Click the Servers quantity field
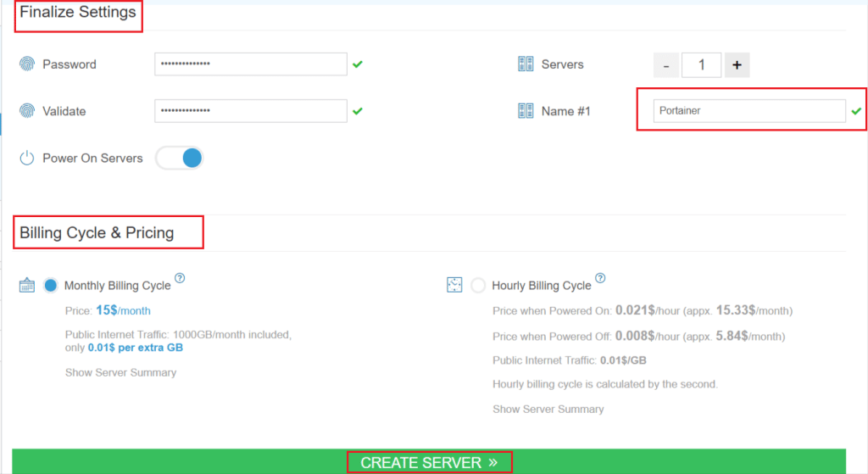 click(701, 64)
